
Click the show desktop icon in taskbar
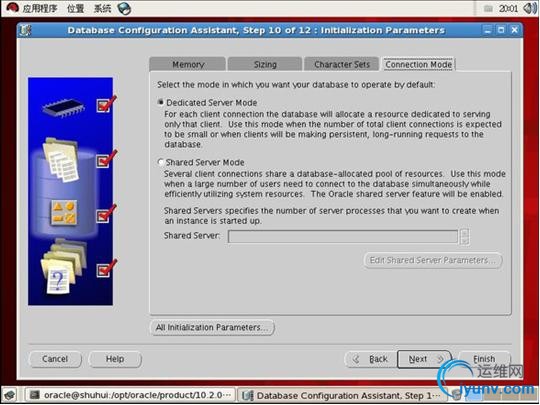coord(10,395)
